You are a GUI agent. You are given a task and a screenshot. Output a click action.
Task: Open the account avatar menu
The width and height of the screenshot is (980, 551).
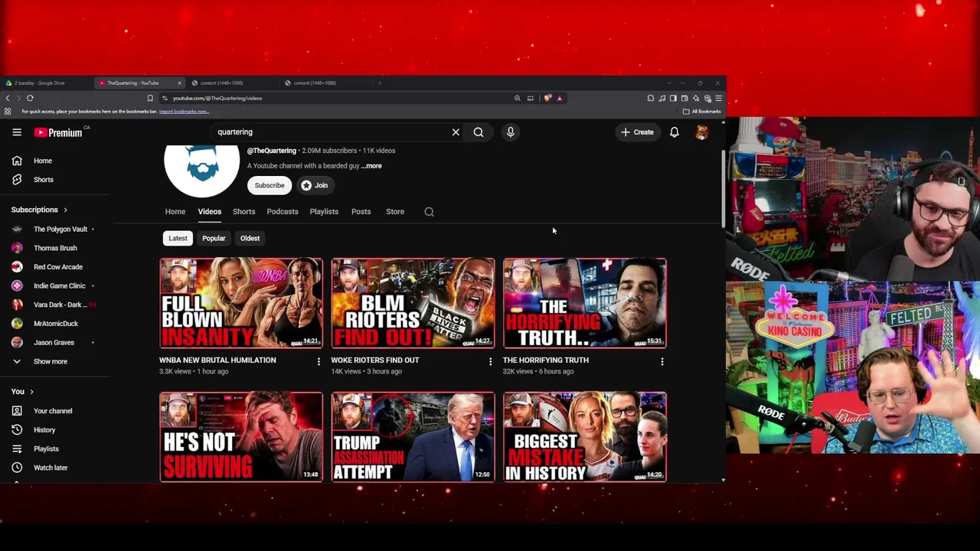[701, 132]
